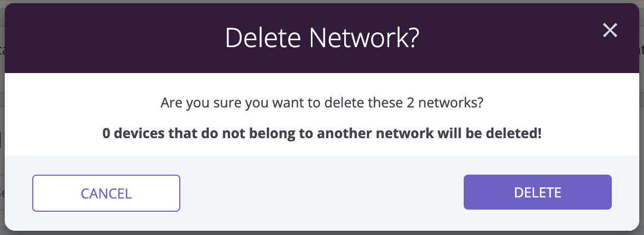Select the "Delete Network?" dialog title

coord(322,38)
